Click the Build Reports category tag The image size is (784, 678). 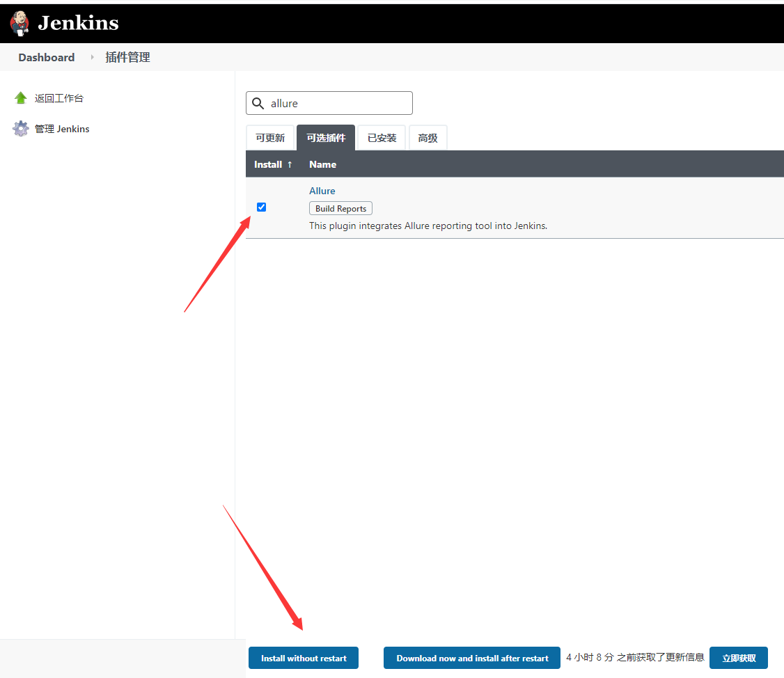(x=340, y=208)
